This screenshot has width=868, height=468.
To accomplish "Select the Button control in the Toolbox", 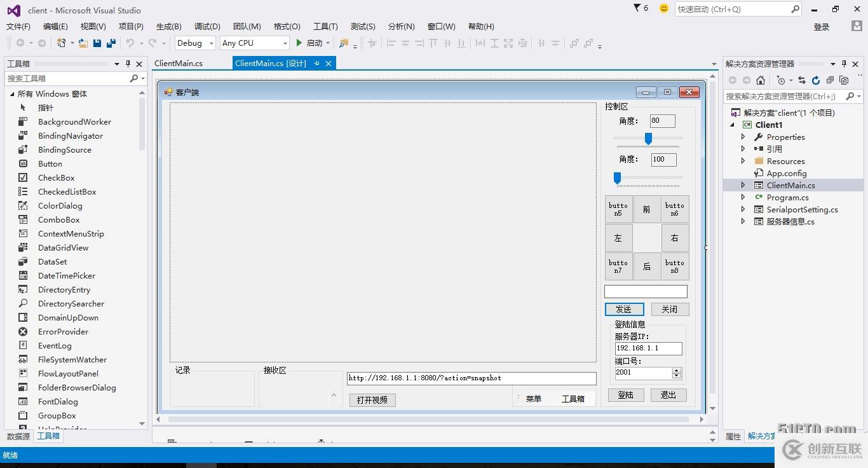I will [x=50, y=163].
